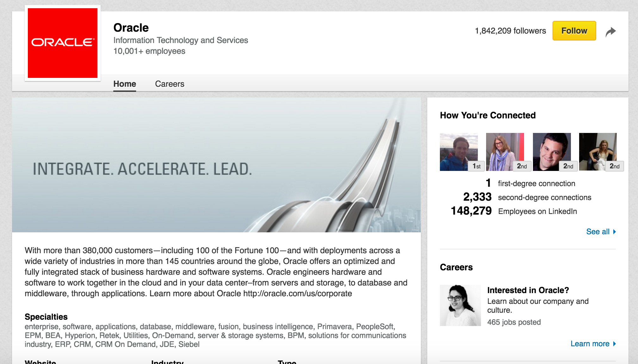Image resolution: width=638 pixels, height=364 pixels.
Task: Switch to the Careers tab
Action: (x=169, y=84)
